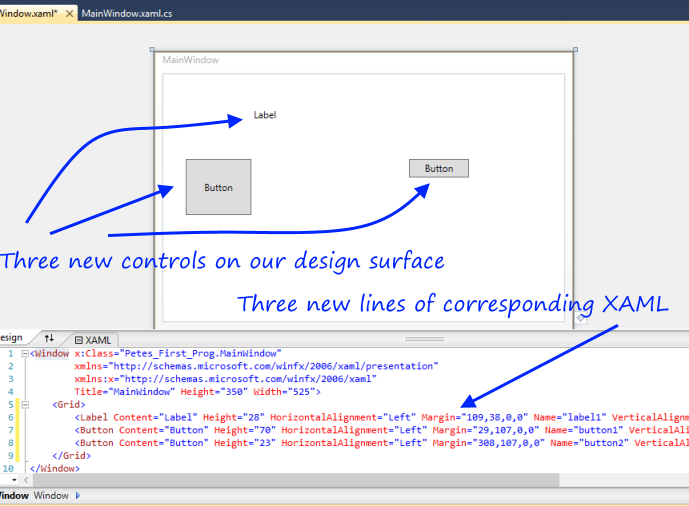Click the swap panes arrows icon
The image size is (689, 506).
[x=49, y=339]
